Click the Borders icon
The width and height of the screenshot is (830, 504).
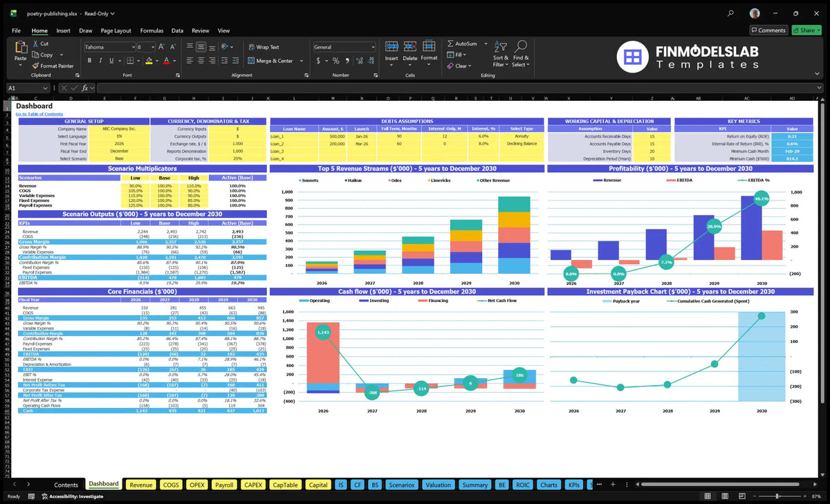click(x=129, y=61)
